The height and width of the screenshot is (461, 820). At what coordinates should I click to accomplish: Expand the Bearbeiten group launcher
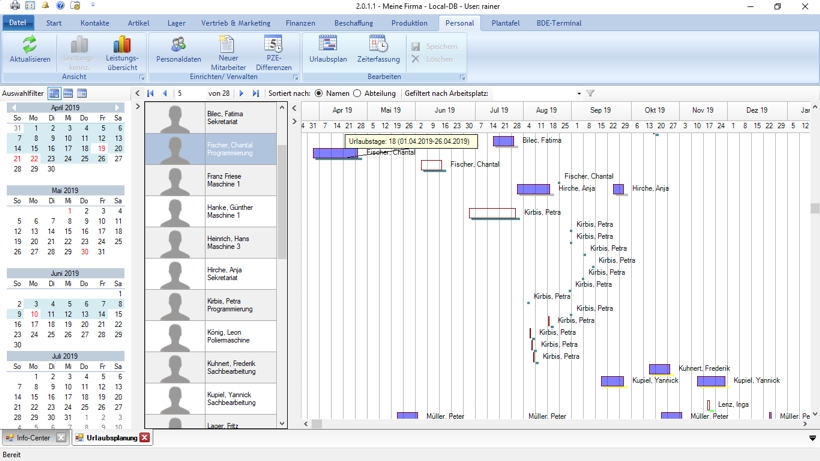tap(462, 77)
